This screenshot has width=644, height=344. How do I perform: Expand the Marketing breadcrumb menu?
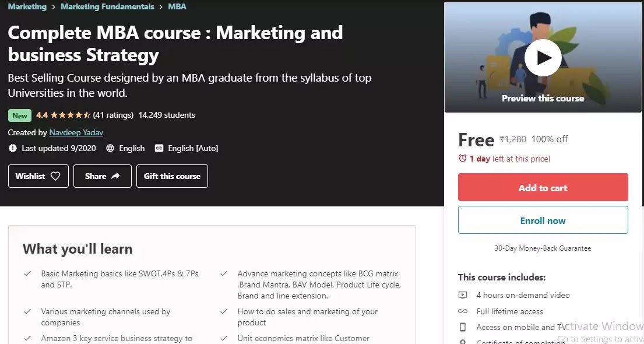coord(27,6)
